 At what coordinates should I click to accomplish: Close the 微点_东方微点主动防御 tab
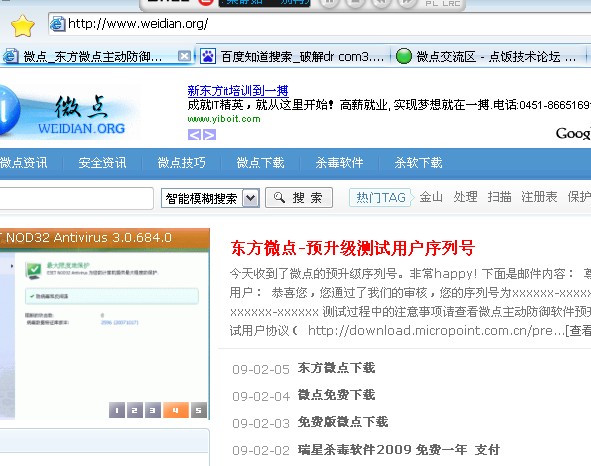184,56
